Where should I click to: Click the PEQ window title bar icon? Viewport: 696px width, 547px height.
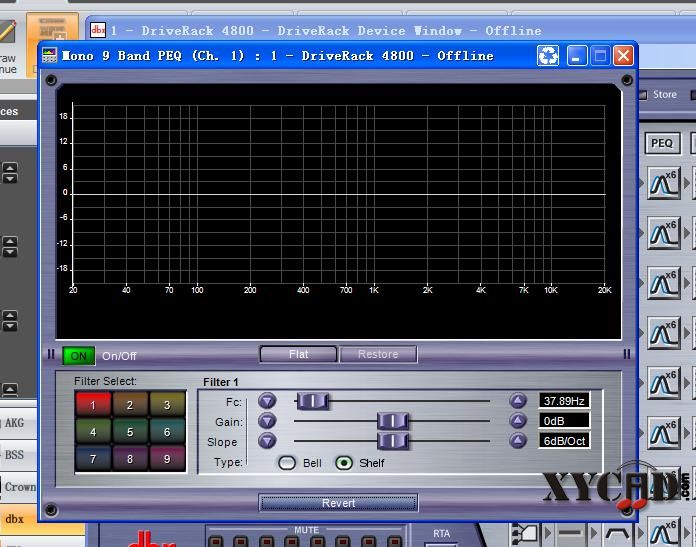tap(49, 55)
